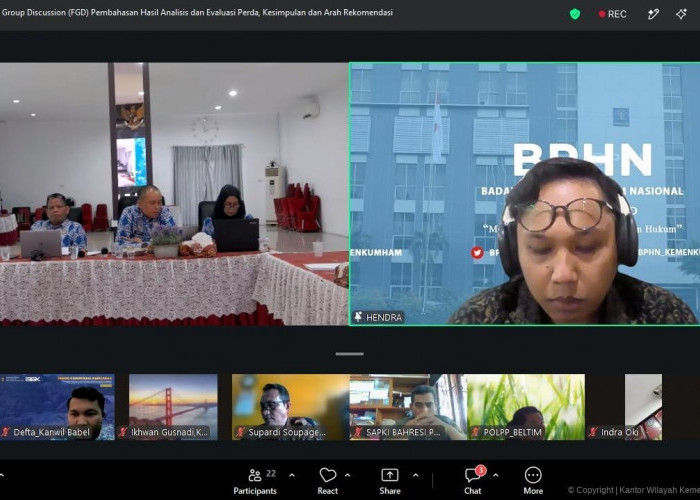Click the divider handle above the thumbnail strip
Screen dimensions: 700x500
tap(350, 354)
